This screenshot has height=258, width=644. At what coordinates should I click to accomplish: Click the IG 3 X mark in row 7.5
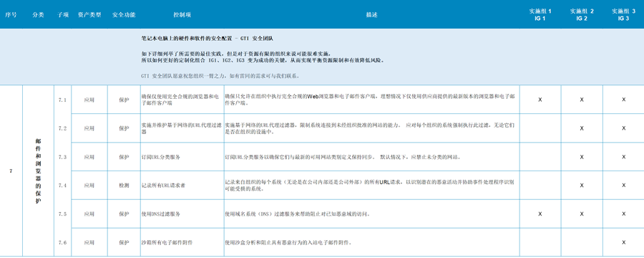(623, 214)
